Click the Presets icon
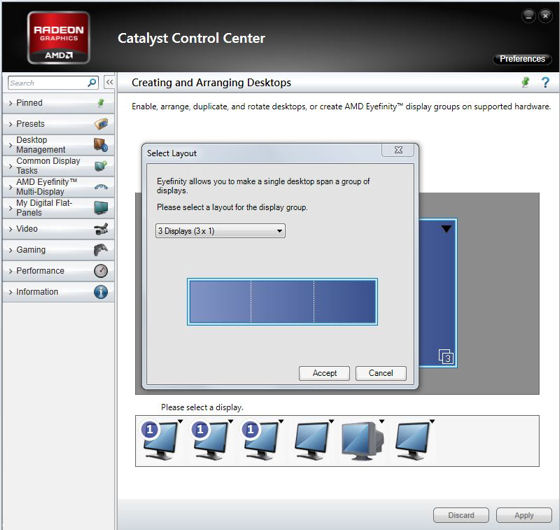 tap(101, 124)
